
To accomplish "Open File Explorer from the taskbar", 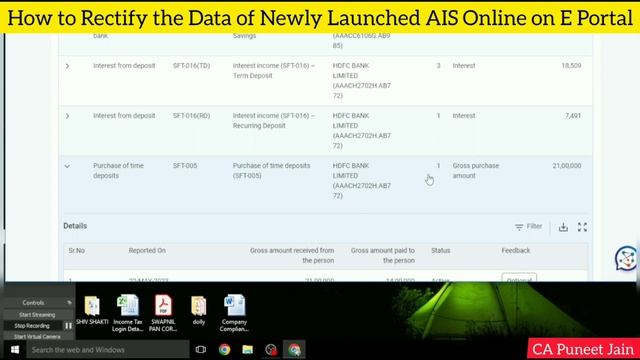I will [x=247, y=350].
